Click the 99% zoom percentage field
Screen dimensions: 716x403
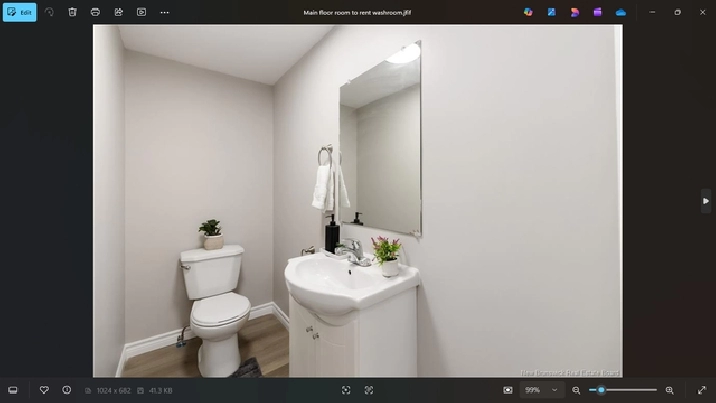533,390
